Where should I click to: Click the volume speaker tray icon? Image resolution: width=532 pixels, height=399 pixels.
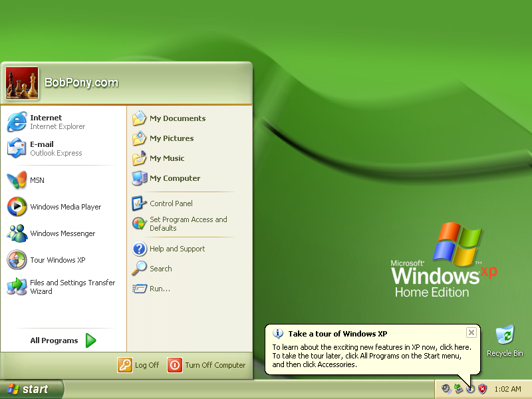click(446, 389)
